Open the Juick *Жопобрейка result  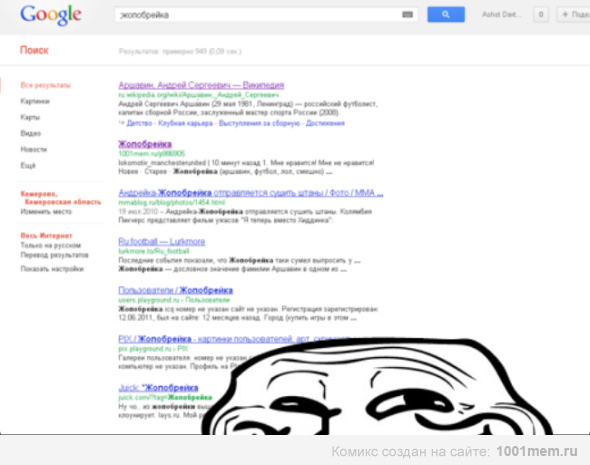pyautogui.click(x=158, y=388)
